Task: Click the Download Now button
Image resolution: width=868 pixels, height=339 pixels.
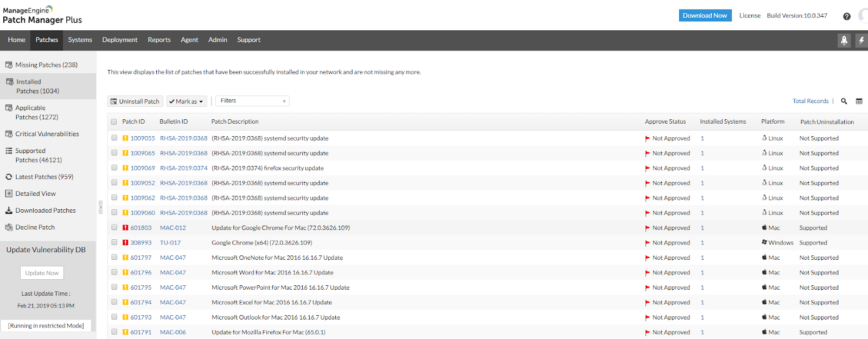Action: [x=705, y=16]
